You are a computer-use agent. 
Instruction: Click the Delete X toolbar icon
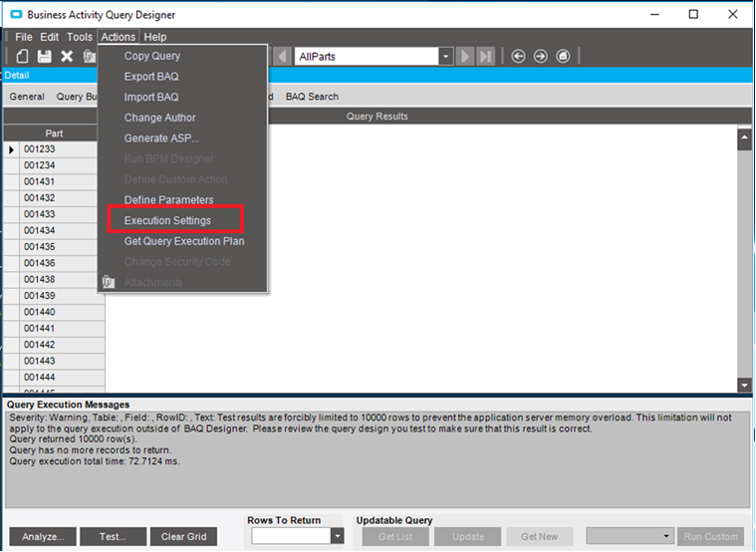[67, 57]
